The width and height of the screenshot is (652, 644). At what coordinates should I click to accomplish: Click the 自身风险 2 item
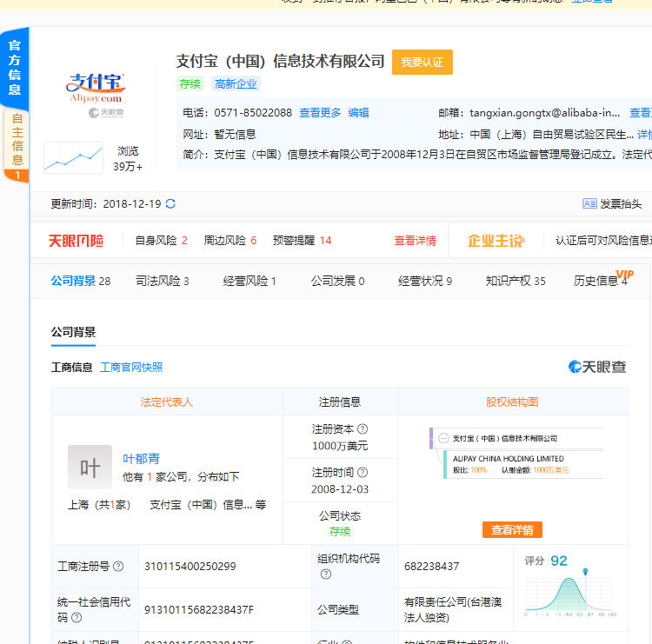click(x=162, y=240)
